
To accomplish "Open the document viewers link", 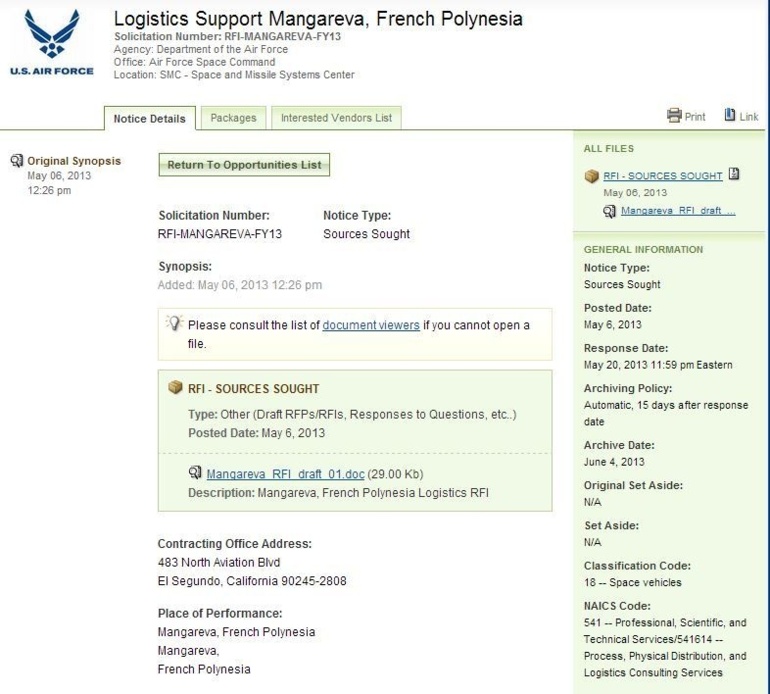I will coord(371,325).
